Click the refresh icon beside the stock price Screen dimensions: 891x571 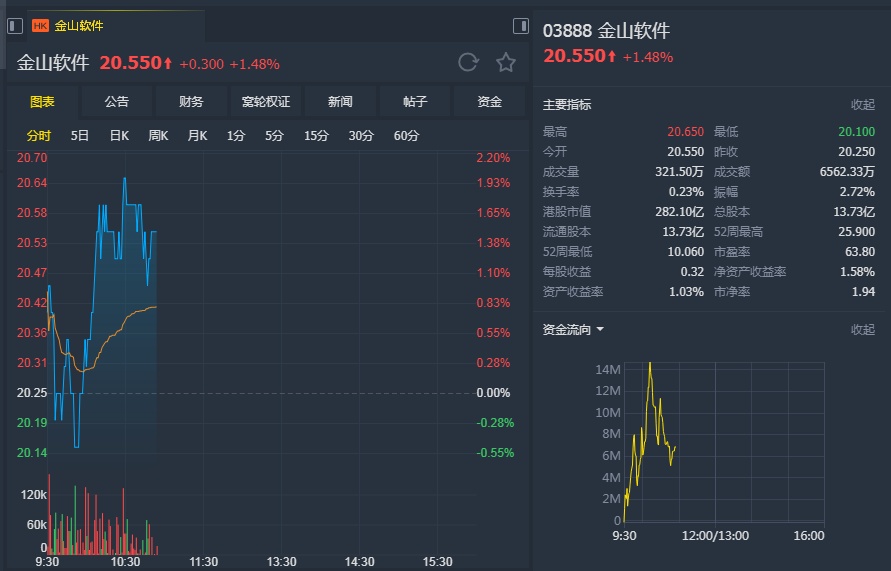(468, 63)
